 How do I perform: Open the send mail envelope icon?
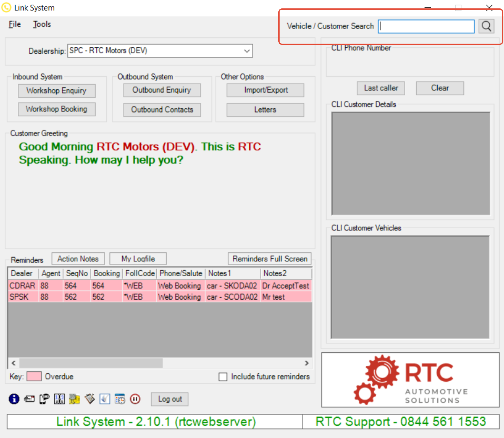(x=29, y=399)
